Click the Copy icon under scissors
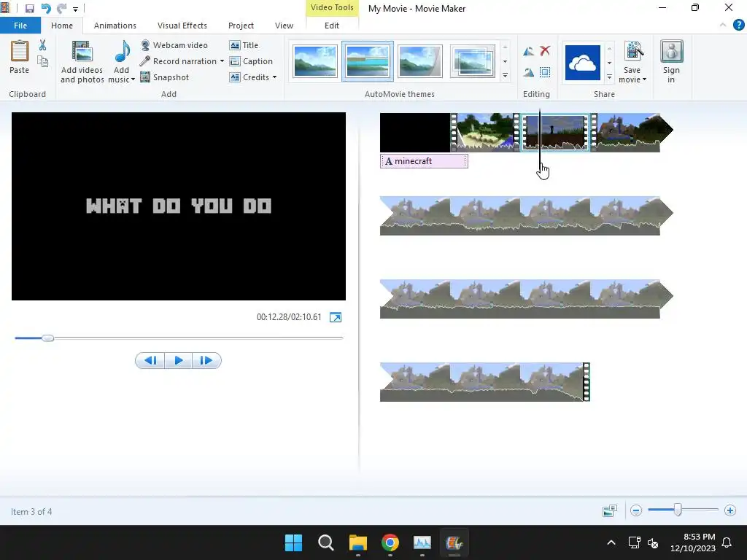This screenshot has width=747, height=560. (x=42, y=61)
